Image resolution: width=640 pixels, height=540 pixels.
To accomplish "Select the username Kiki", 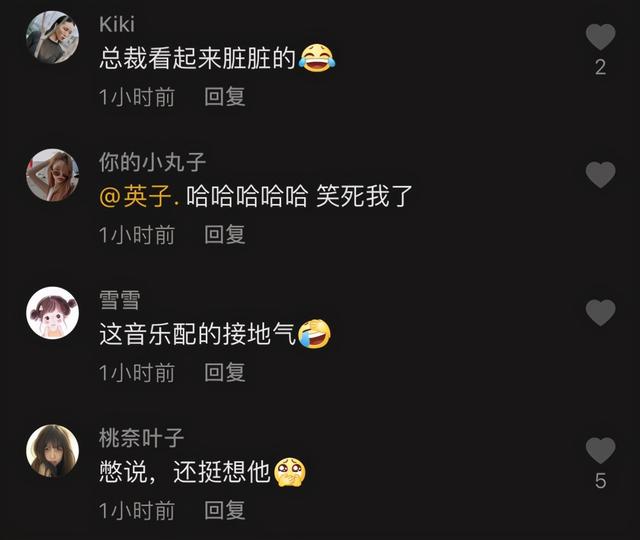I will coord(117,24).
